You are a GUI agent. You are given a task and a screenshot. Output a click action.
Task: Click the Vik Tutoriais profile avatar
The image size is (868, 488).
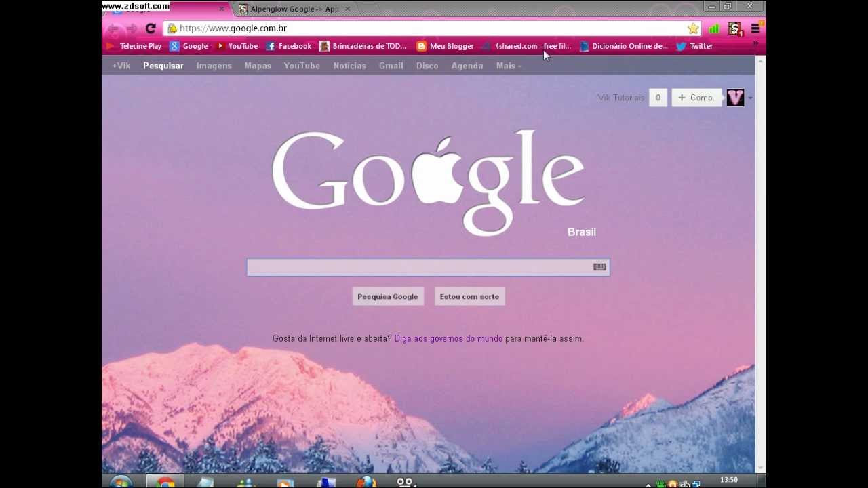[x=735, y=98]
